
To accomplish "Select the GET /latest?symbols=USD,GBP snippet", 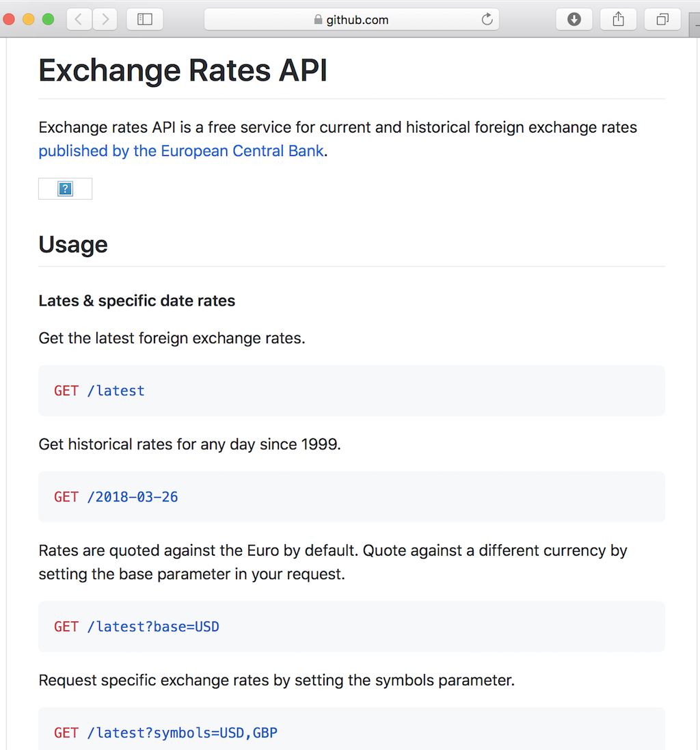I will (x=165, y=732).
